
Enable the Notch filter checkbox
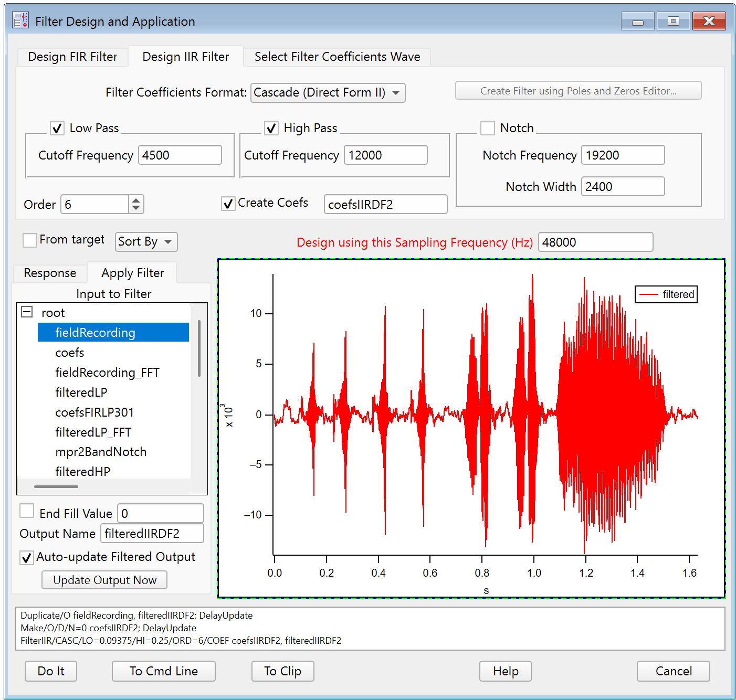(488, 128)
